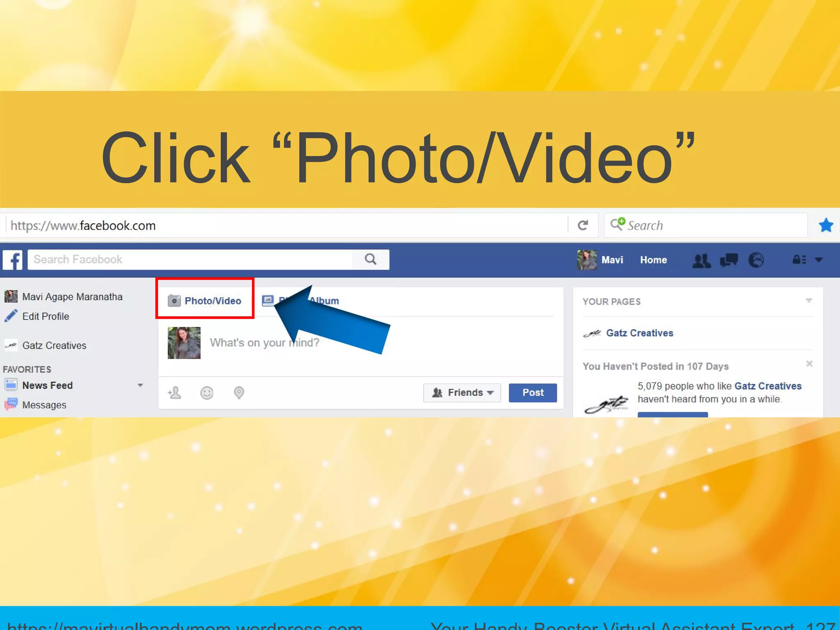
Task: Click the Facebook search magnifier button
Action: pyautogui.click(x=370, y=259)
